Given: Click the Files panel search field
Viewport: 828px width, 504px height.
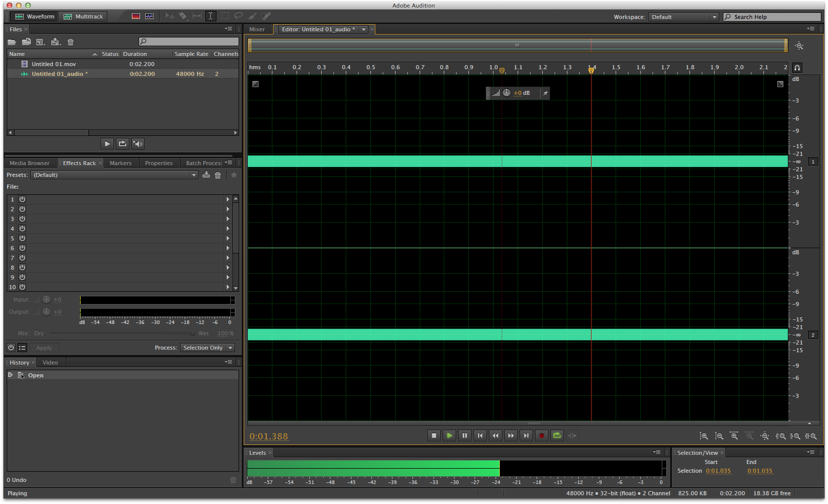Looking at the screenshot, I should 189,42.
